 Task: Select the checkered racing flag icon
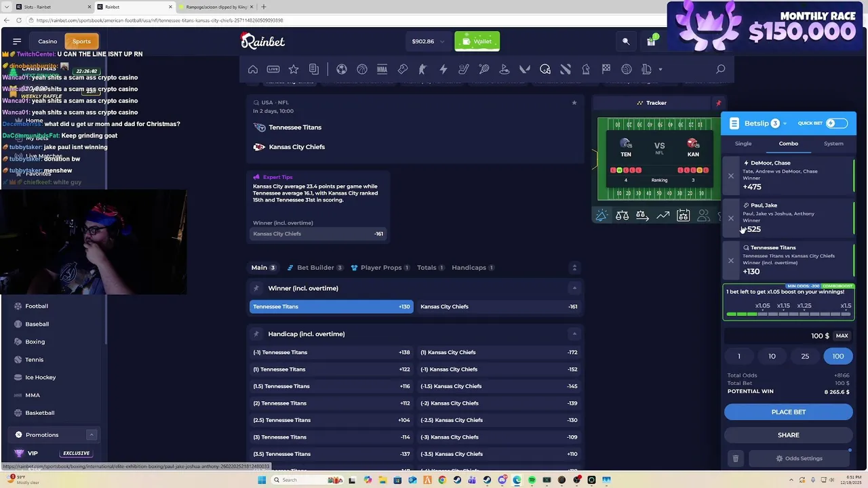[x=606, y=69]
